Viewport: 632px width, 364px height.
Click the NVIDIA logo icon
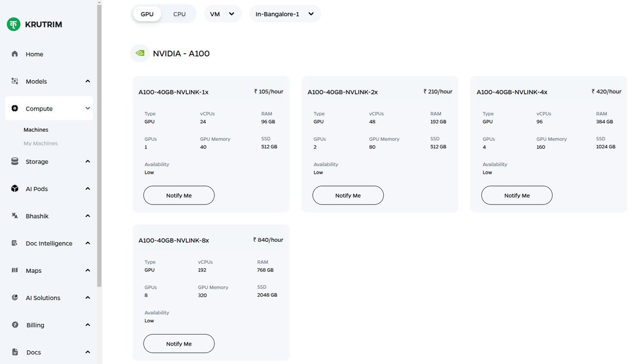pos(140,53)
